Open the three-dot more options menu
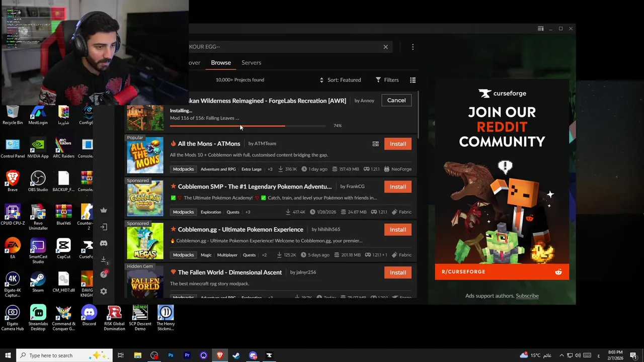Screen dimensions: 644x362 click(413, 47)
